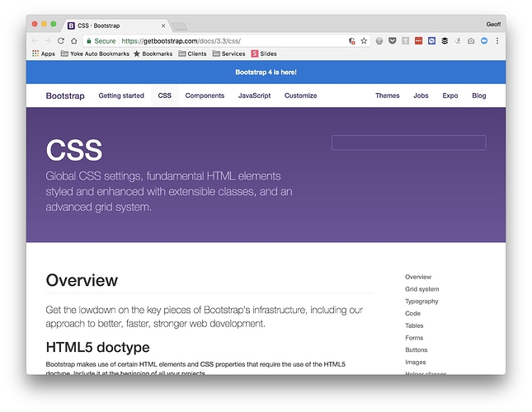Go to the JavaScript nav item

254,96
